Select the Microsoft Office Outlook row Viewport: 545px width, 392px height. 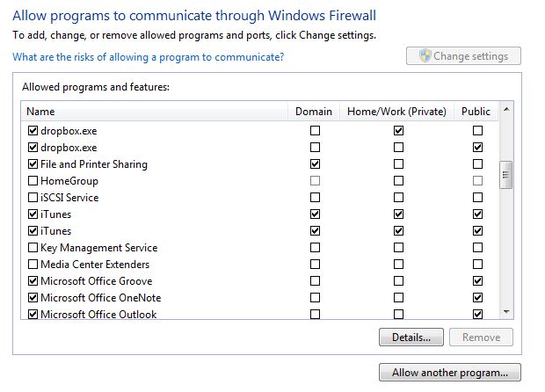98,314
